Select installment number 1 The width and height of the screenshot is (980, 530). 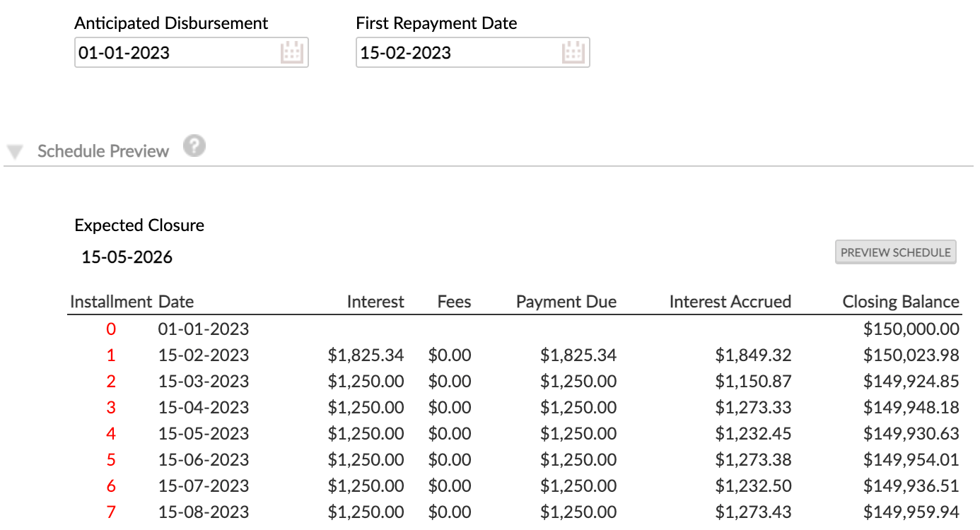111,355
